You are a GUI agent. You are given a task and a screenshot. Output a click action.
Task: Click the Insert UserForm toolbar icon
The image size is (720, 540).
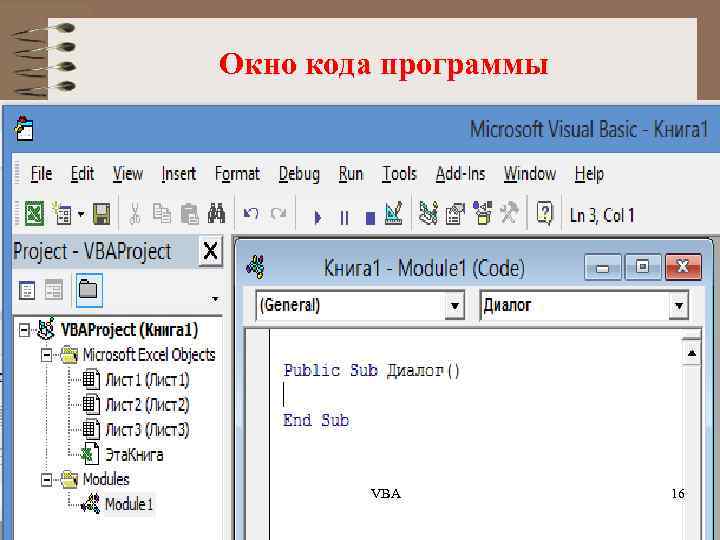pyautogui.click(x=62, y=214)
